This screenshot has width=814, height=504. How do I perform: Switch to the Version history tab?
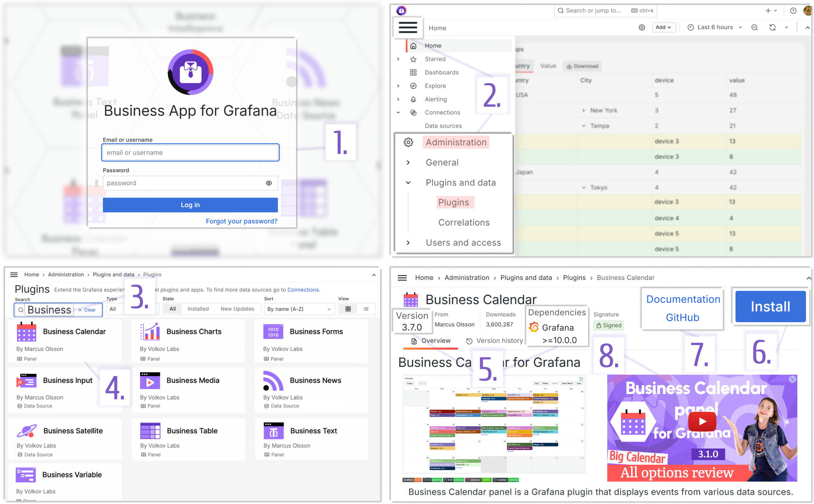pyautogui.click(x=495, y=341)
